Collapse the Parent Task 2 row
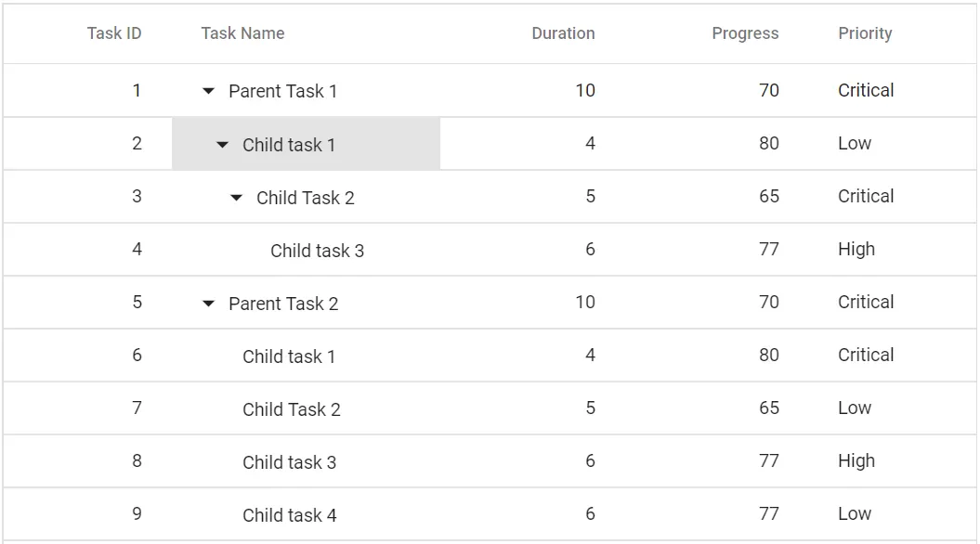The height and width of the screenshot is (544, 980). click(208, 303)
